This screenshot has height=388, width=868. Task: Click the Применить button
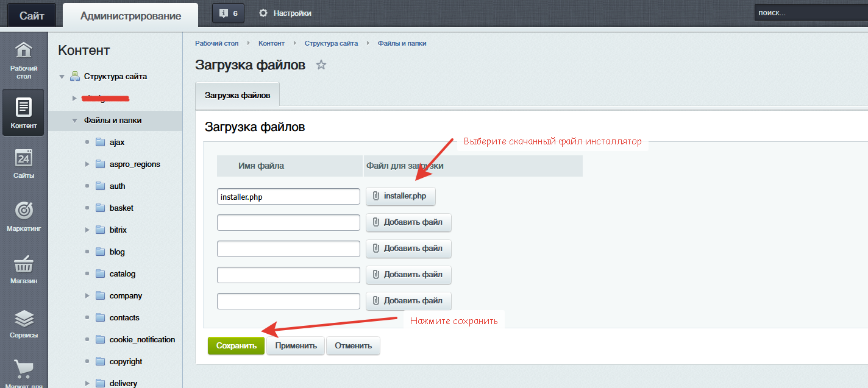tap(296, 346)
